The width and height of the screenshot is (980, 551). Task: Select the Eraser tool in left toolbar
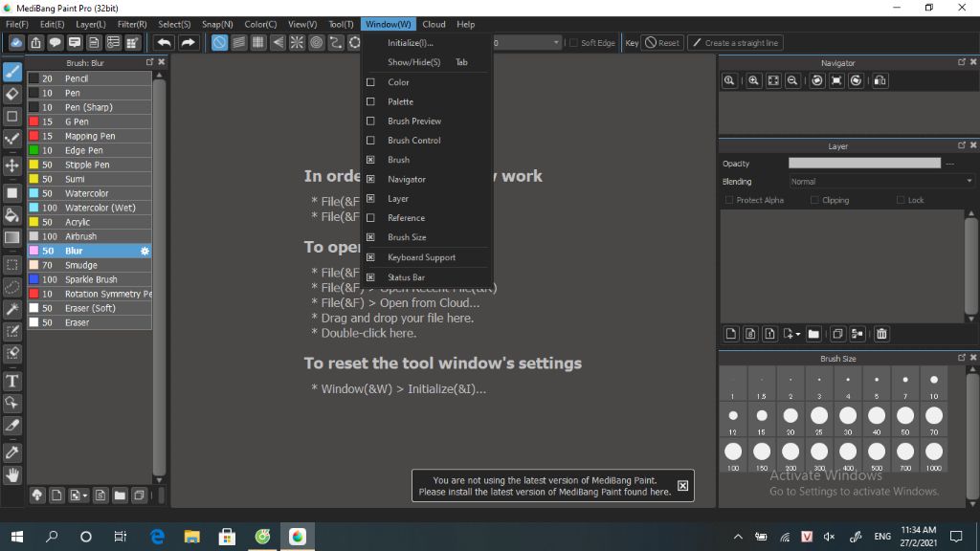tap(12, 95)
